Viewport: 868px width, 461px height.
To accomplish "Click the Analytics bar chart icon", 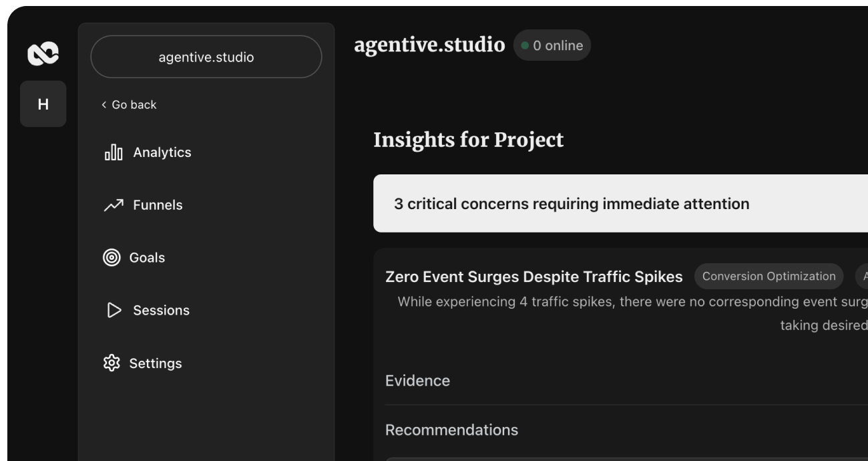I will coord(114,152).
